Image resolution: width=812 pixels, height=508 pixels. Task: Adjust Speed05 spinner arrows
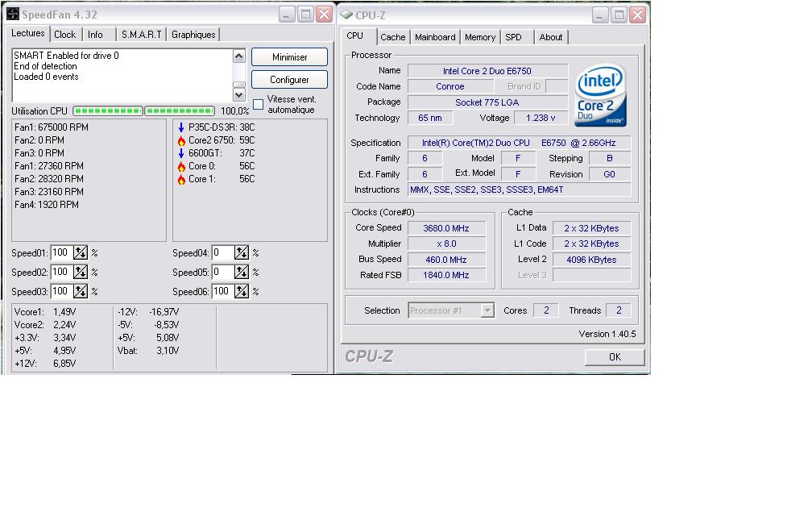(242, 273)
